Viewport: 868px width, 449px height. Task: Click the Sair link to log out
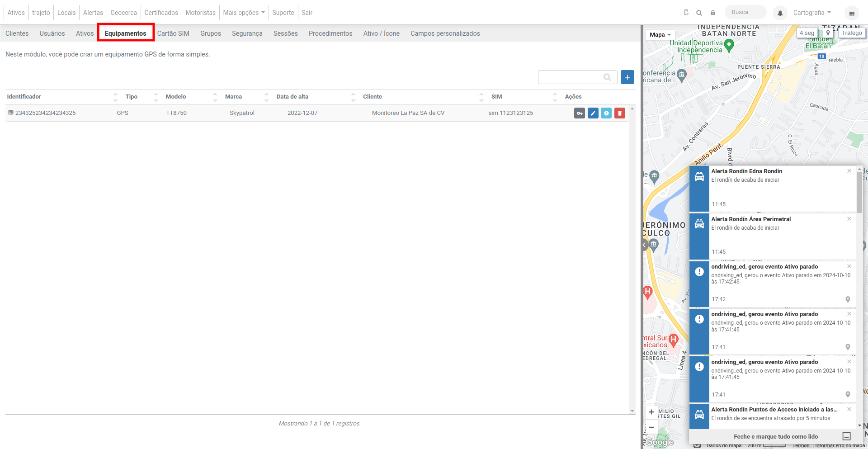[307, 13]
